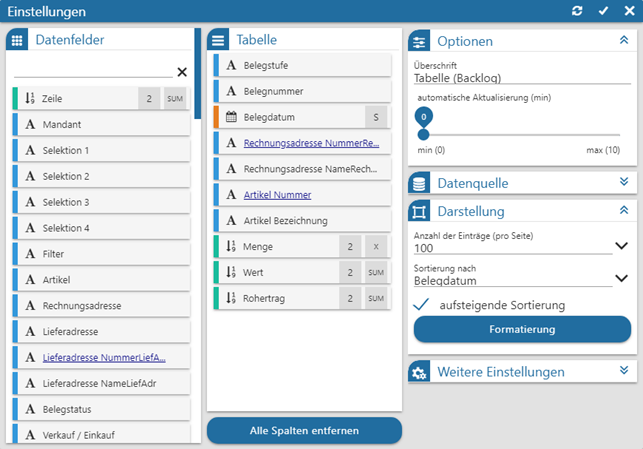Select Artikel Bezeichnung table column
This screenshot has height=449, width=643.
(x=300, y=220)
